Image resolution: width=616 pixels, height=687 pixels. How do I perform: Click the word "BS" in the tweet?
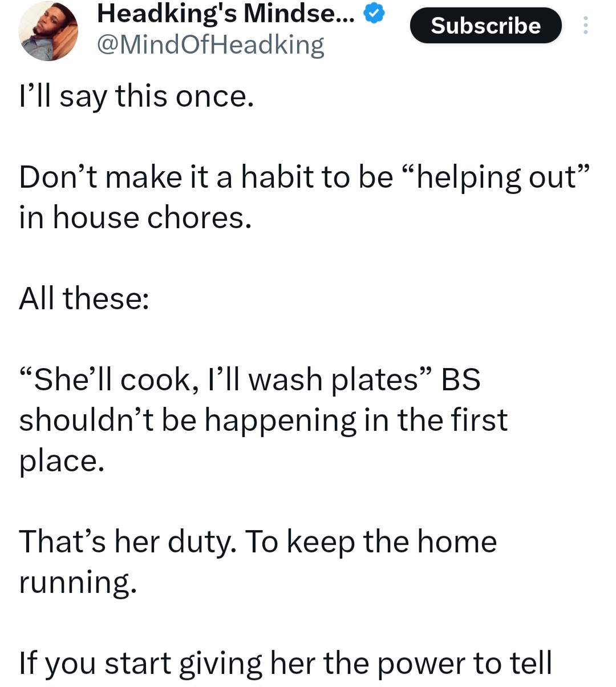pos(461,379)
